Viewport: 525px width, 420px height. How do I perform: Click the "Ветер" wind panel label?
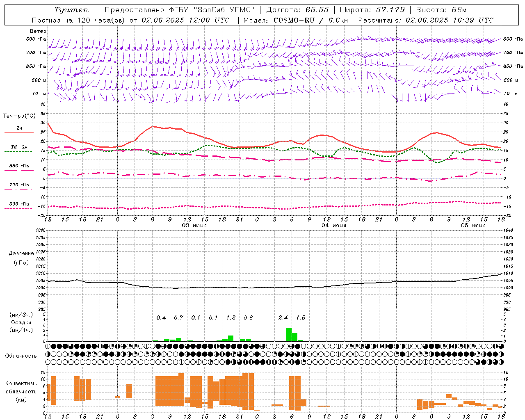point(38,31)
